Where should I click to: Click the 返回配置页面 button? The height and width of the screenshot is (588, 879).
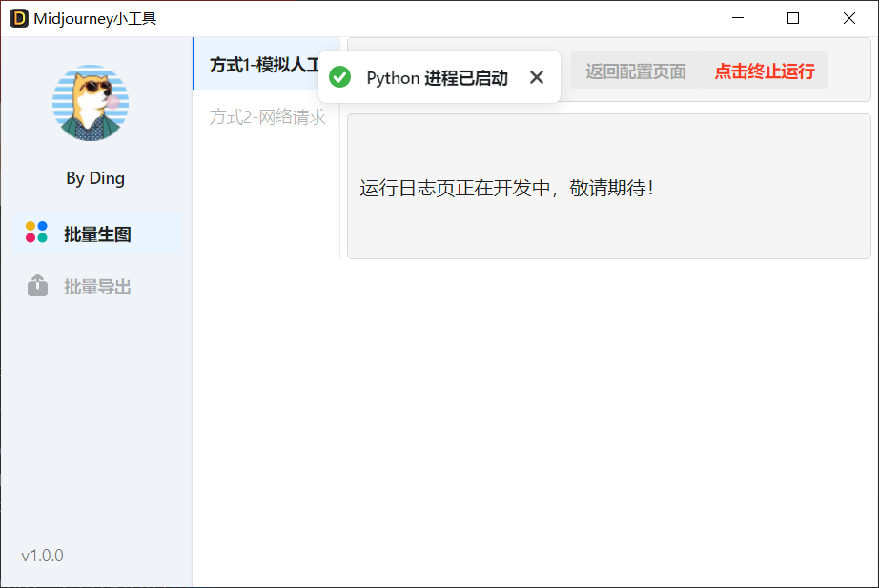click(x=635, y=71)
